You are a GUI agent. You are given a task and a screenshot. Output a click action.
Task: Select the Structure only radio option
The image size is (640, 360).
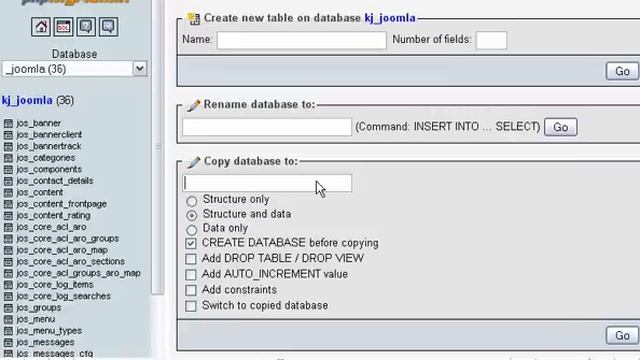coord(191,201)
